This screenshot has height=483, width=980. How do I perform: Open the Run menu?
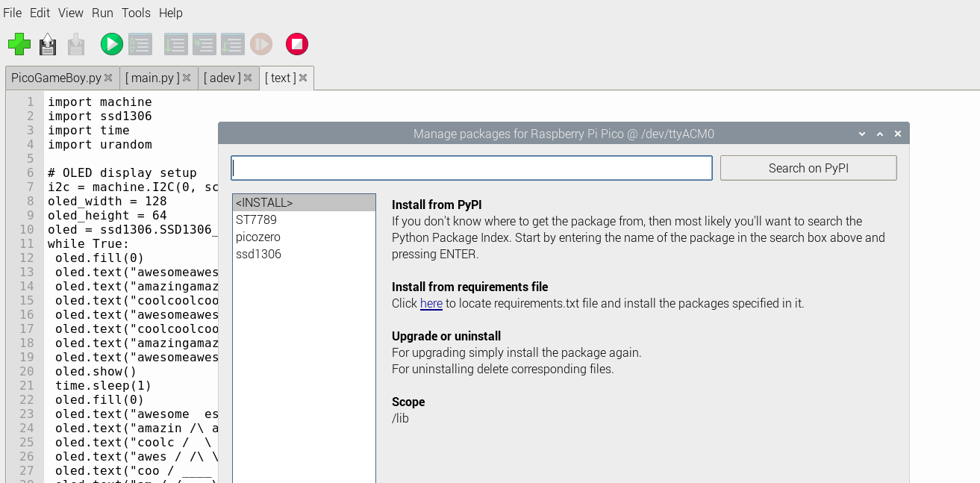tap(102, 13)
